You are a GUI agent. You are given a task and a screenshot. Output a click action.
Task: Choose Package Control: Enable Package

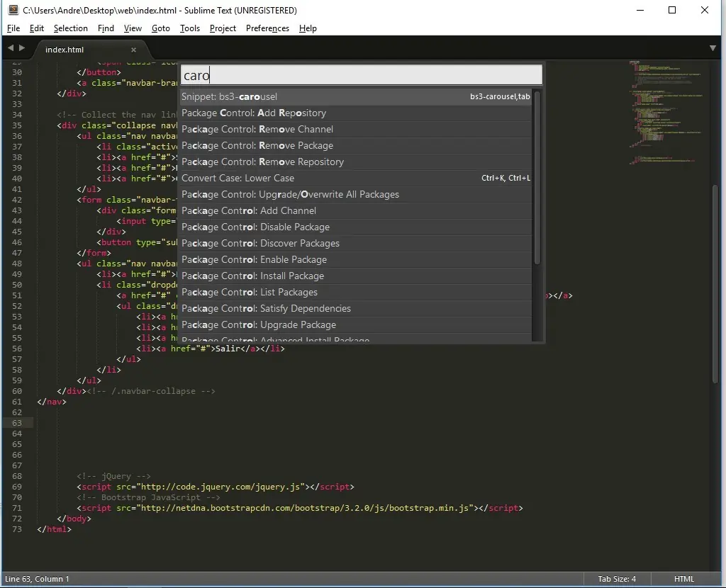point(356,259)
